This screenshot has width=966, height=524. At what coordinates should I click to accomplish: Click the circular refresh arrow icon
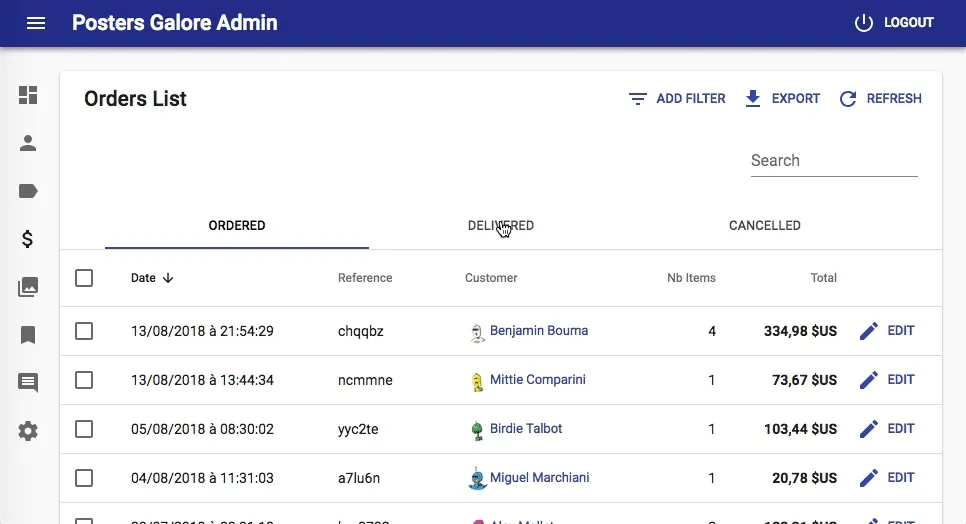848,99
